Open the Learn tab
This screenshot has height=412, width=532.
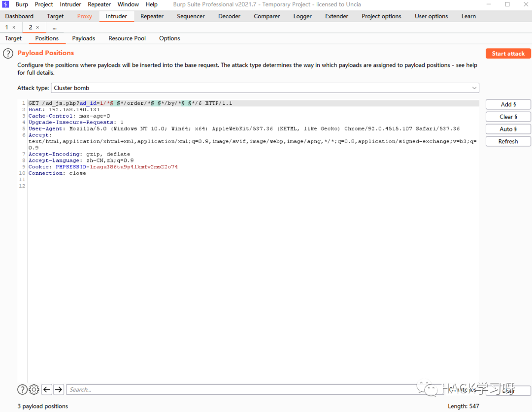tap(468, 16)
